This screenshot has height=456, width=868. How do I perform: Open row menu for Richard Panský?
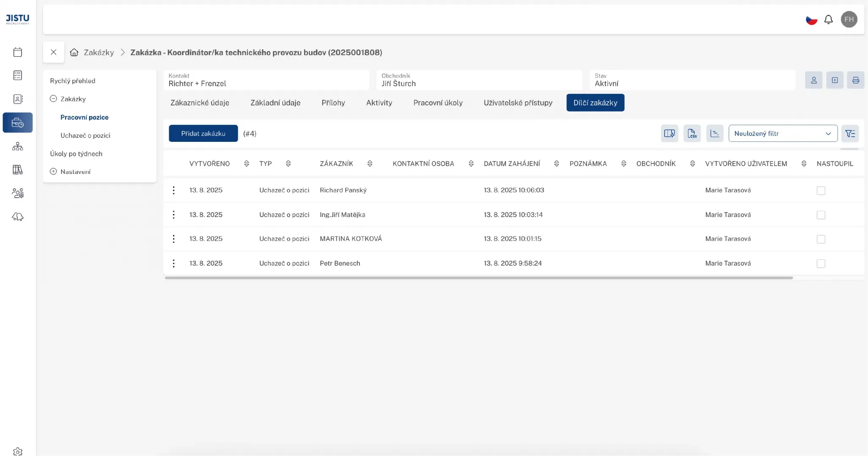[x=174, y=190]
